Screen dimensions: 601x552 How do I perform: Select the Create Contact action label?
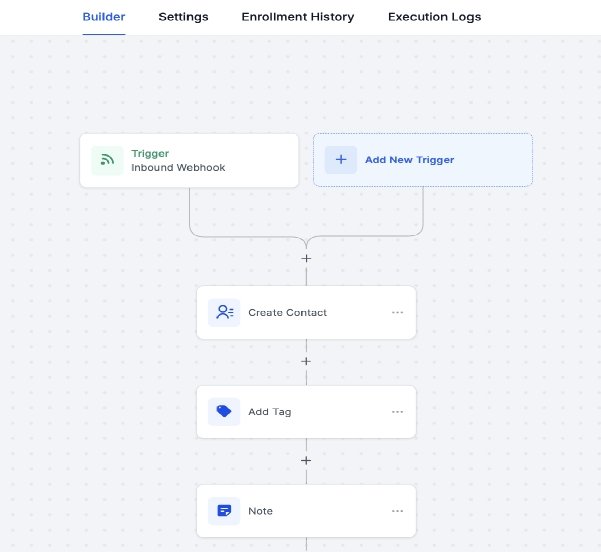click(x=287, y=313)
